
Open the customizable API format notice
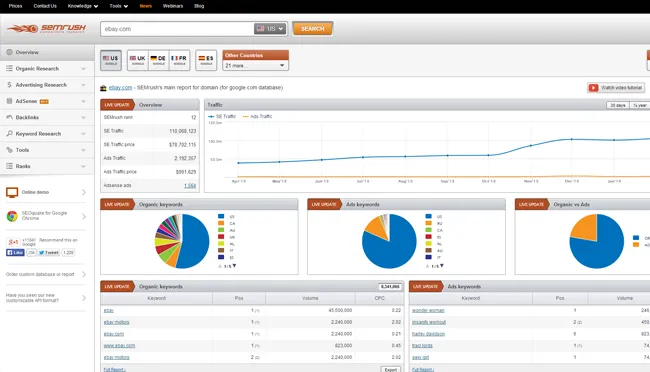tap(46, 298)
